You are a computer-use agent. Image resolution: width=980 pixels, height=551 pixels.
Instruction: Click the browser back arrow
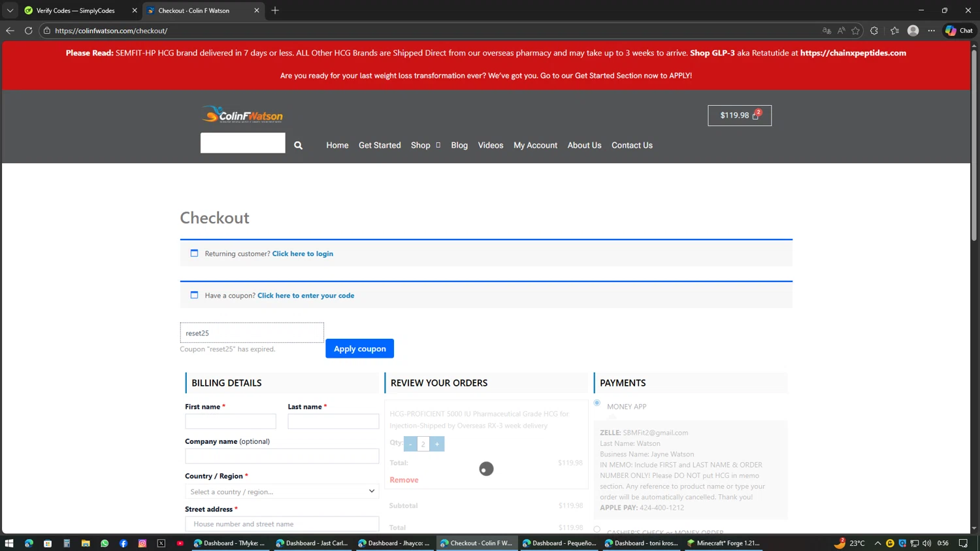coord(10,31)
